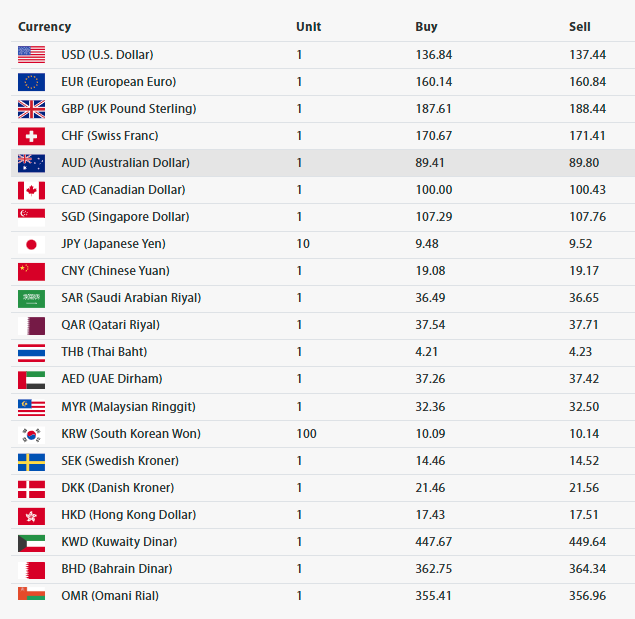Click the AUD buy rate 89.41
The height and width of the screenshot is (619, 635).
(430, 163)
